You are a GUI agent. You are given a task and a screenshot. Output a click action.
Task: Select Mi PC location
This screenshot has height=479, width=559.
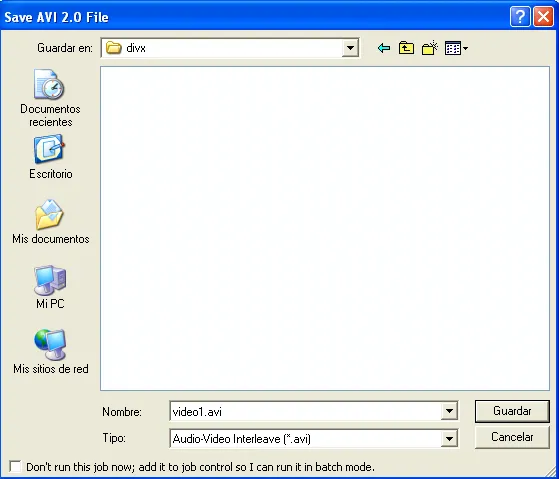(x=50, y=287)
